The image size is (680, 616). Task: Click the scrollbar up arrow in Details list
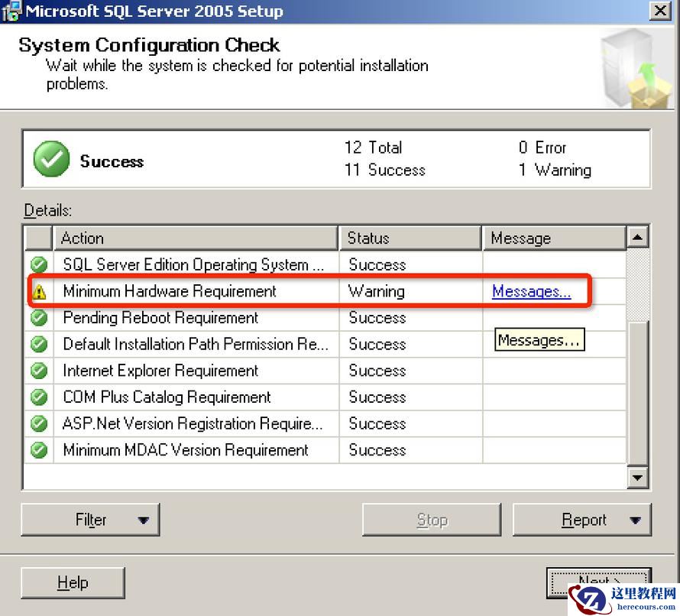pyautogui.click(x=637, y=237)
